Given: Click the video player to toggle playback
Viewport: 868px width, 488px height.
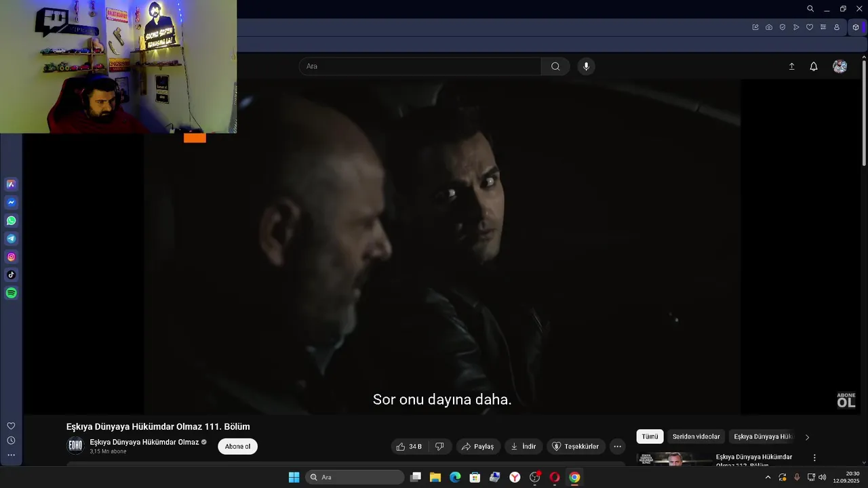Looking at the screenshot, I should coord(441,247).
